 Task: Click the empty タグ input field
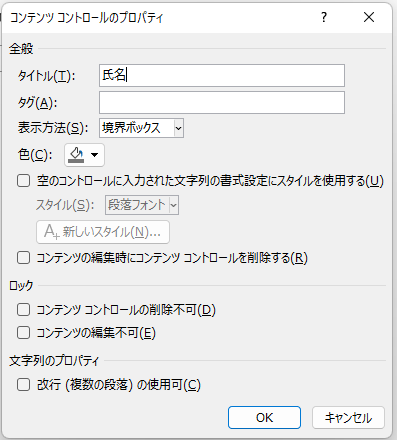click(222, 103)
